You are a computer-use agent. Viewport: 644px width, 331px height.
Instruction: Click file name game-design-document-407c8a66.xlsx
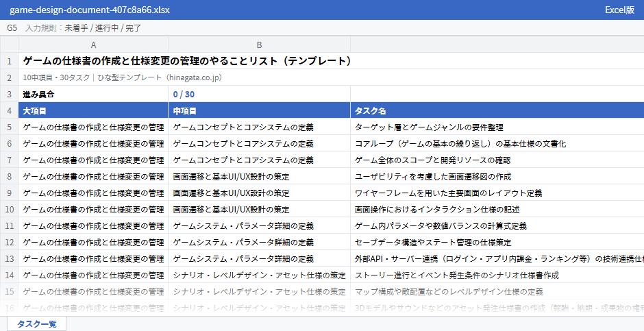pos(90,10)
